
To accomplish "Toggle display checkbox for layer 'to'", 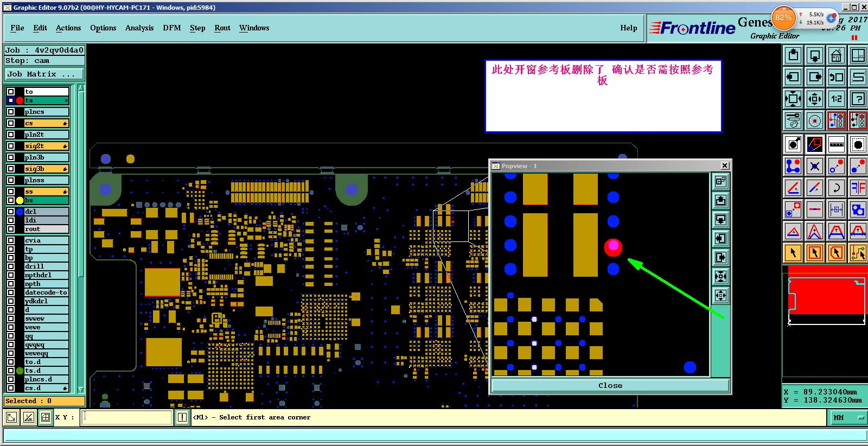I will pos(11,92).
